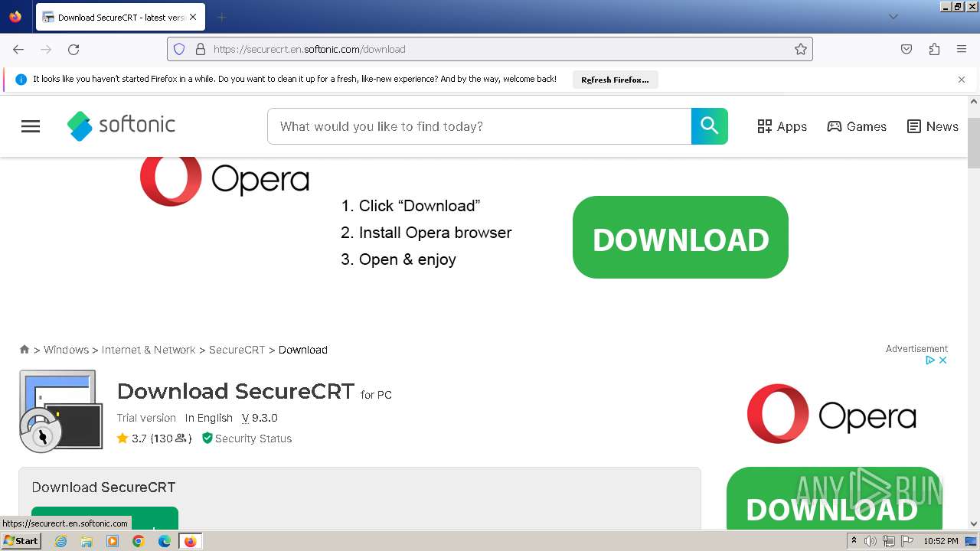This screenshot has height=551, width=980.
Task: Submit search with magnifier button
Action: (x=710, y=126)
